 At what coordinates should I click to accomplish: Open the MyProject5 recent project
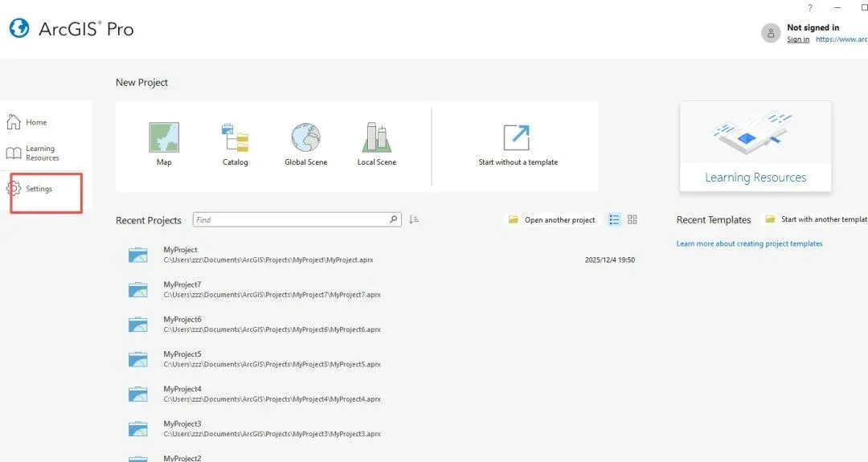(x=382, y=359)
